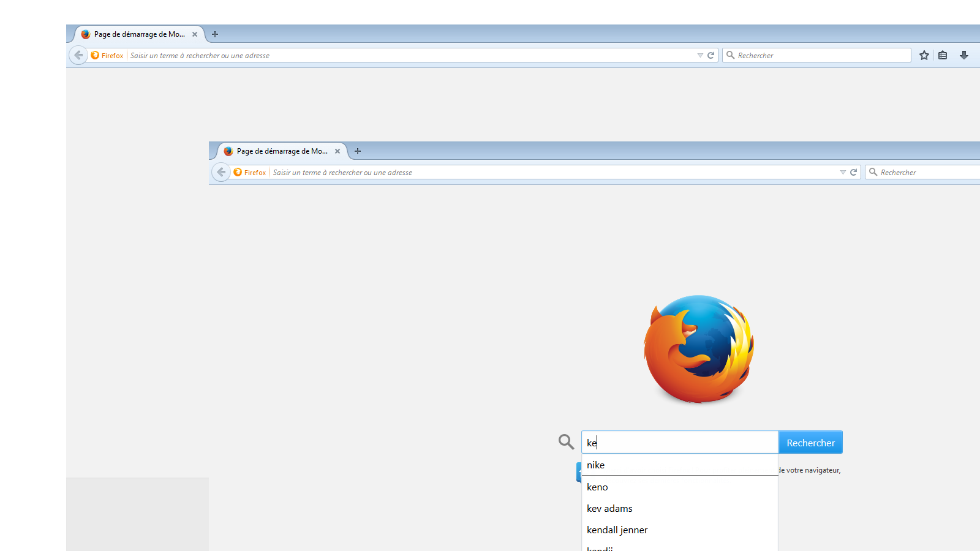The width and height of the screenshot is (980, 551).
Task: Expand the history dropdown in the topmost address bar
Action: (x=700, y=55)
